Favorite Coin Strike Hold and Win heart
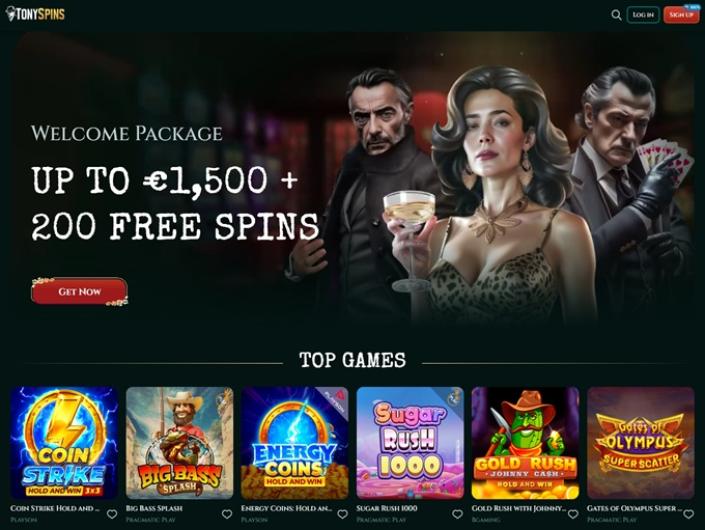705x530 pixels. (x=112, y=514)
